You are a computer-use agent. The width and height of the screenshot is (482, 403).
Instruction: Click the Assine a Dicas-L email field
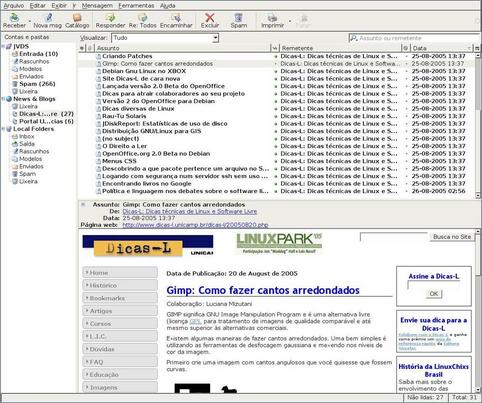point(433,284)
